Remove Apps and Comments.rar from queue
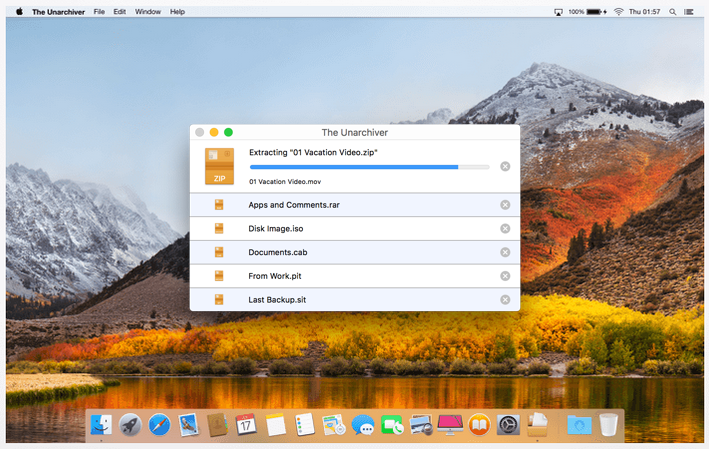Screen dimensions: 709x449 click(x=505, y=205)
